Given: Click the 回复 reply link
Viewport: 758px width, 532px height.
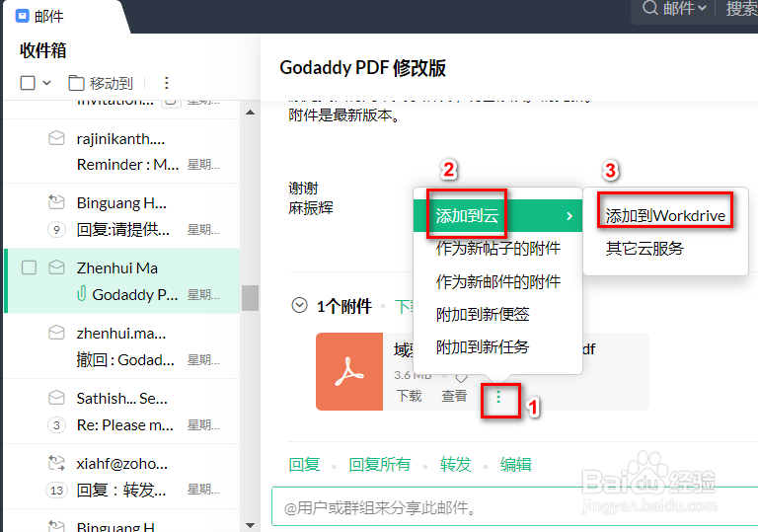Looking at the screenshot, I should point(304,464).
